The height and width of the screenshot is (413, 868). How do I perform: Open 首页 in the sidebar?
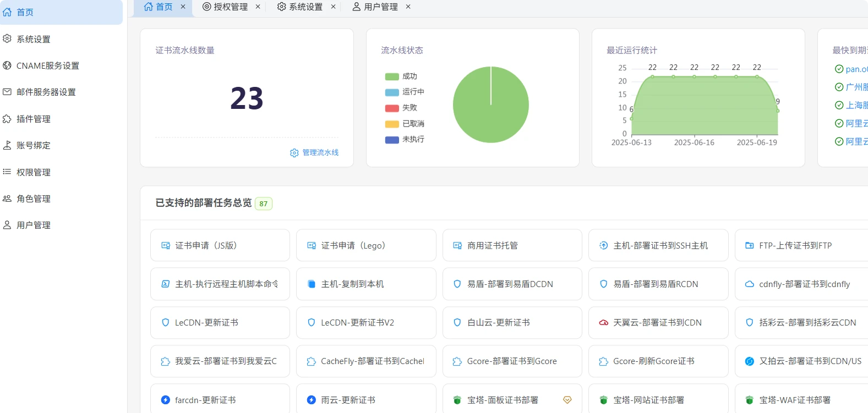pos(61,12)
